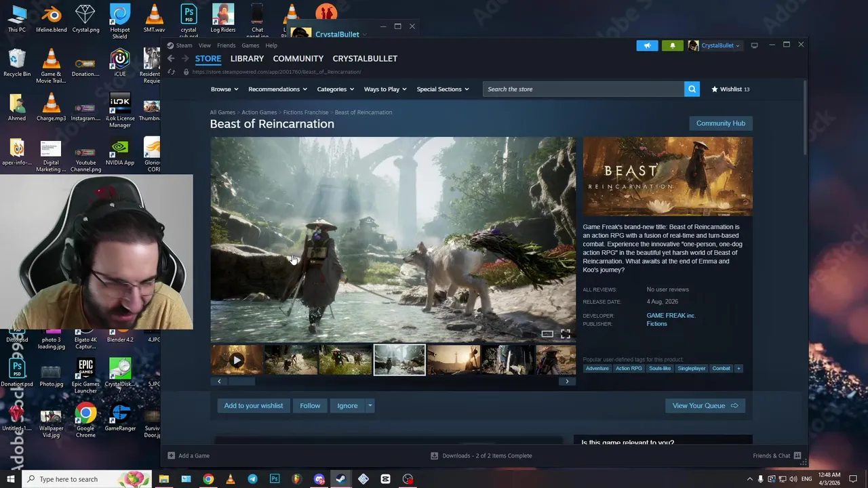Click the Ignore button

click(347, 405)
